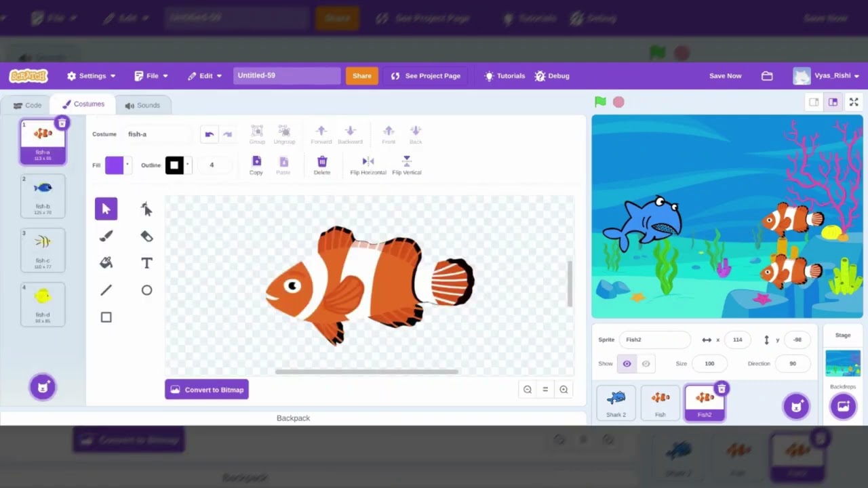This screenshot has width=868, height=488.
Task: Click the red stop button
Action: click(618, 102)
